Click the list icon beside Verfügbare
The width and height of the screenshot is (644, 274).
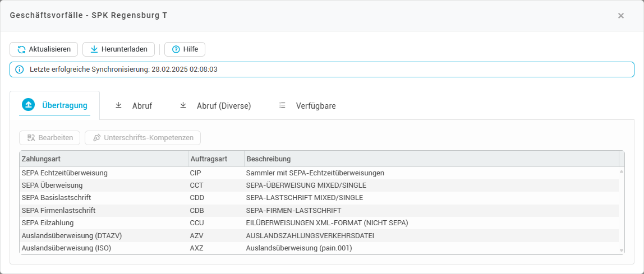click(x=282, y=105)
